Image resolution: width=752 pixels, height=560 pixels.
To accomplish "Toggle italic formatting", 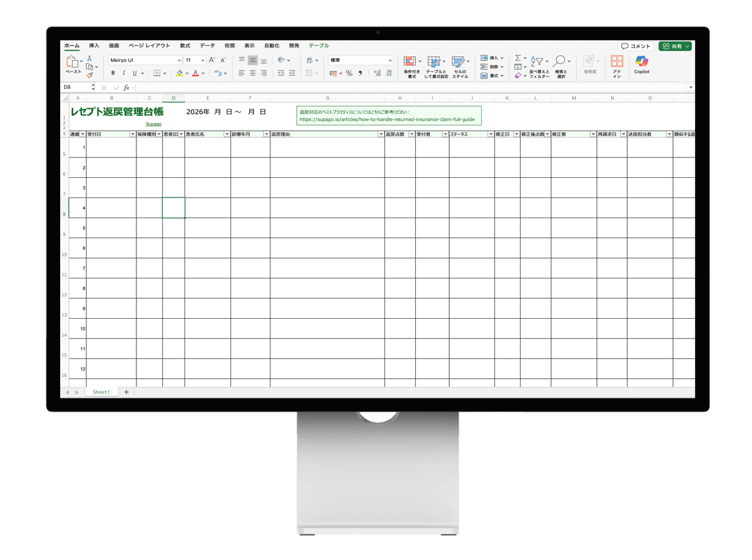I will pyautogui.click(x=124, y=74).
